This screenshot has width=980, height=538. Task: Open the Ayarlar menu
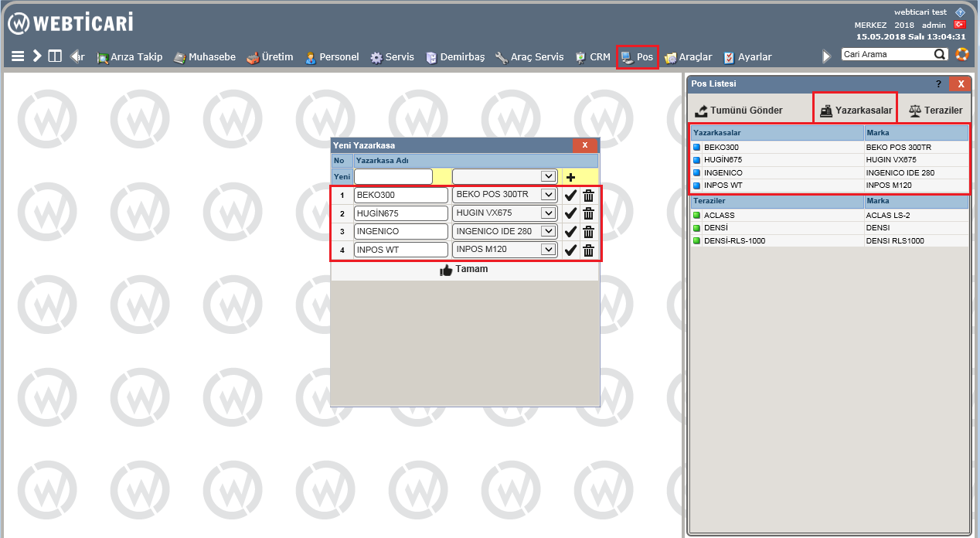[x=747, y=57]
